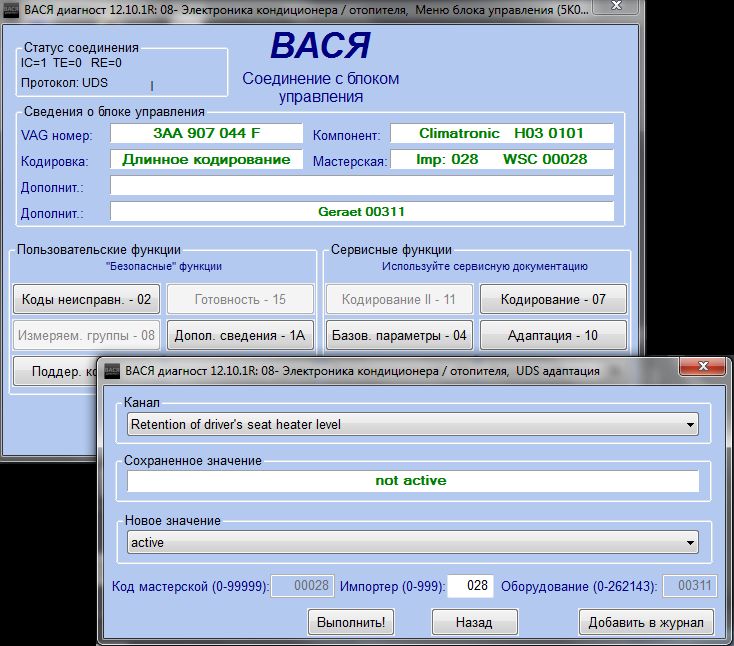Screen dimensions: 734x646
Task: Click the ВАСЯ app icon in main window title bar
Action: 11,10
